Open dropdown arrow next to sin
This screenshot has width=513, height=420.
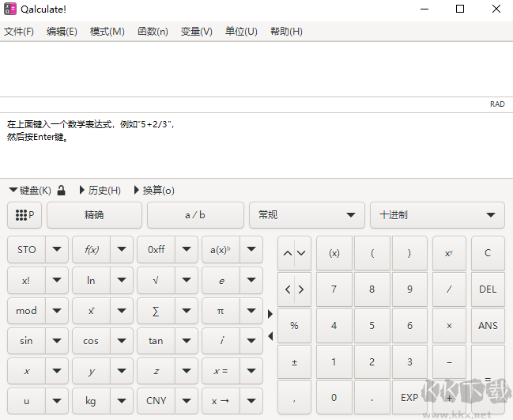(57, 341)
